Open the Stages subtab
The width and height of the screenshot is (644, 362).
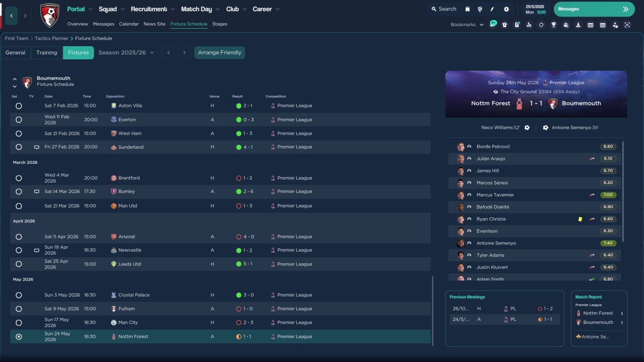point(220,24)
